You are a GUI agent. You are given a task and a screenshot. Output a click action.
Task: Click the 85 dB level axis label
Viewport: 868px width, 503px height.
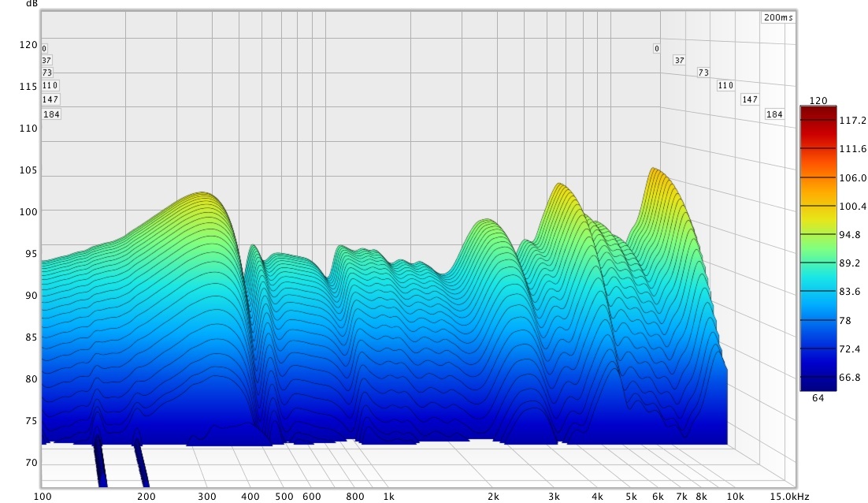[x=28, y=337]
